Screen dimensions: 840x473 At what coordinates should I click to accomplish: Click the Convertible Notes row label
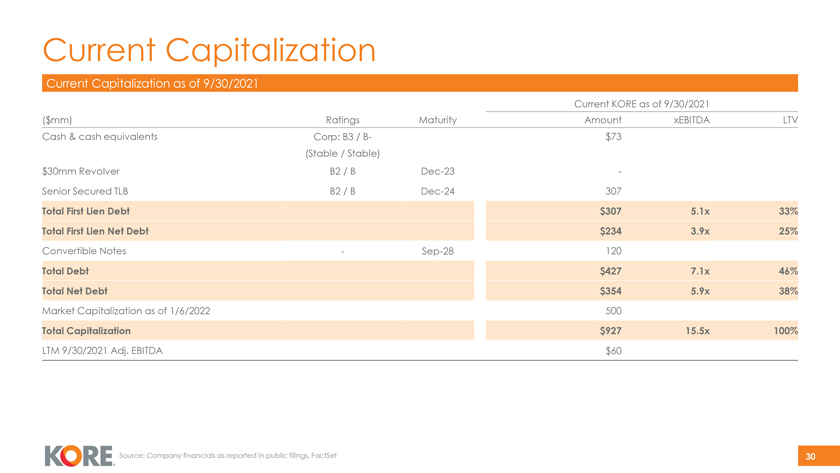coord(84,251)
